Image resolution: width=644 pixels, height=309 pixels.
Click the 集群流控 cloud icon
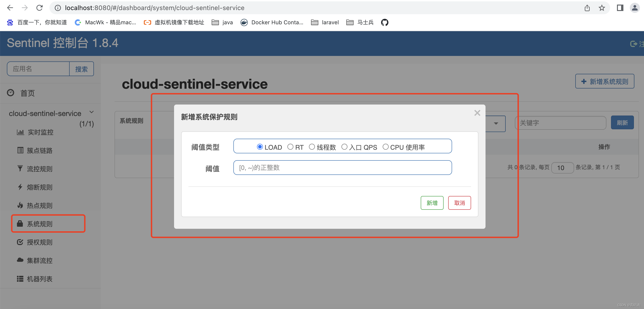20,260
